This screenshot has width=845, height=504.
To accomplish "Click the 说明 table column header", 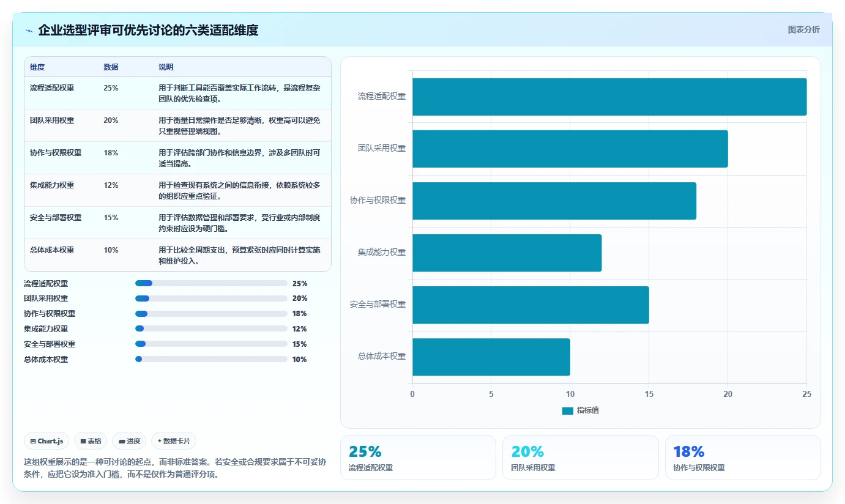I will (166, 67).
